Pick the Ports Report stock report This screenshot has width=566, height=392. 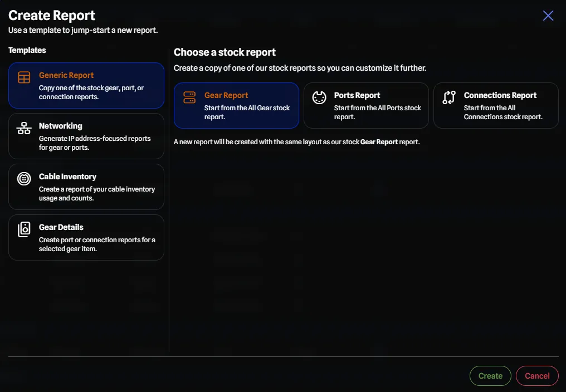(x=366, y=105)
